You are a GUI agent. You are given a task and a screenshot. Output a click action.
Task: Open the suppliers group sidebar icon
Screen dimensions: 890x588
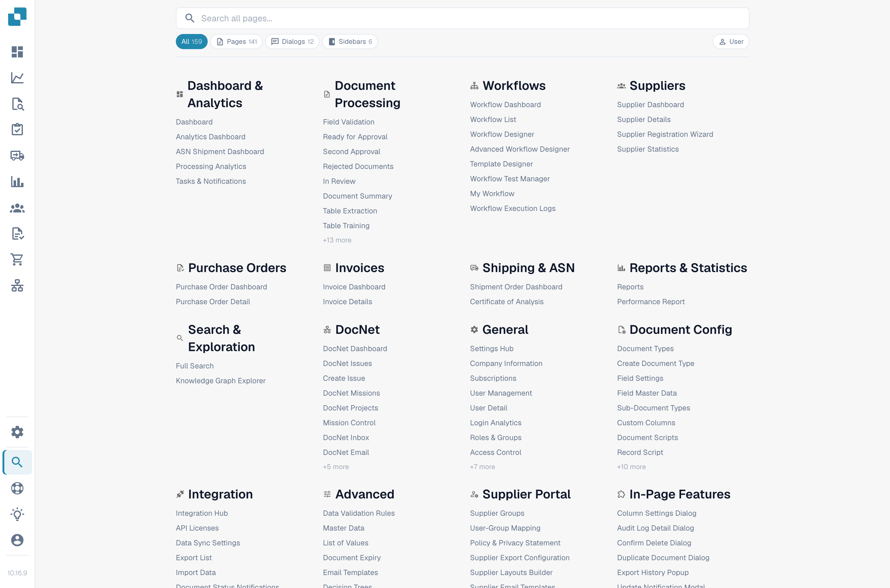(17, 208)
